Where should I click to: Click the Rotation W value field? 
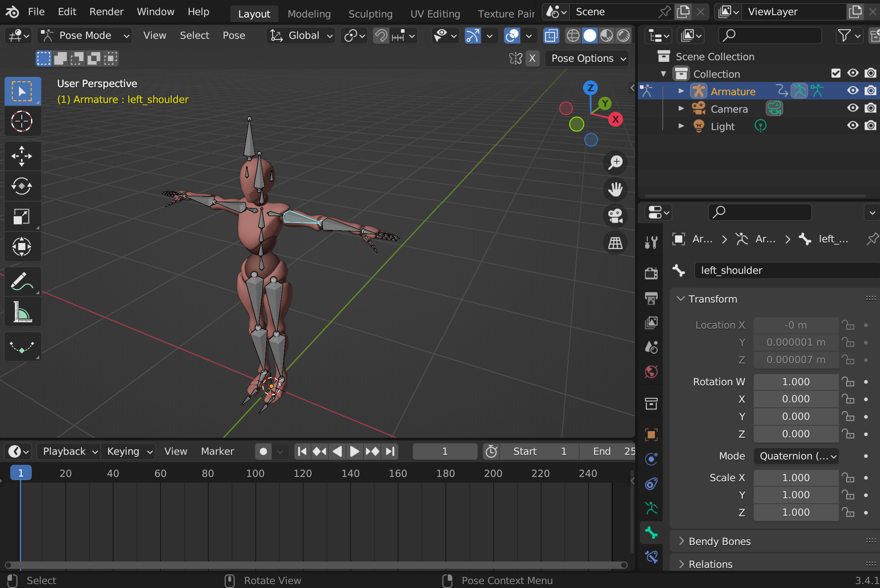pyautogui.click(x=796, y=382)
